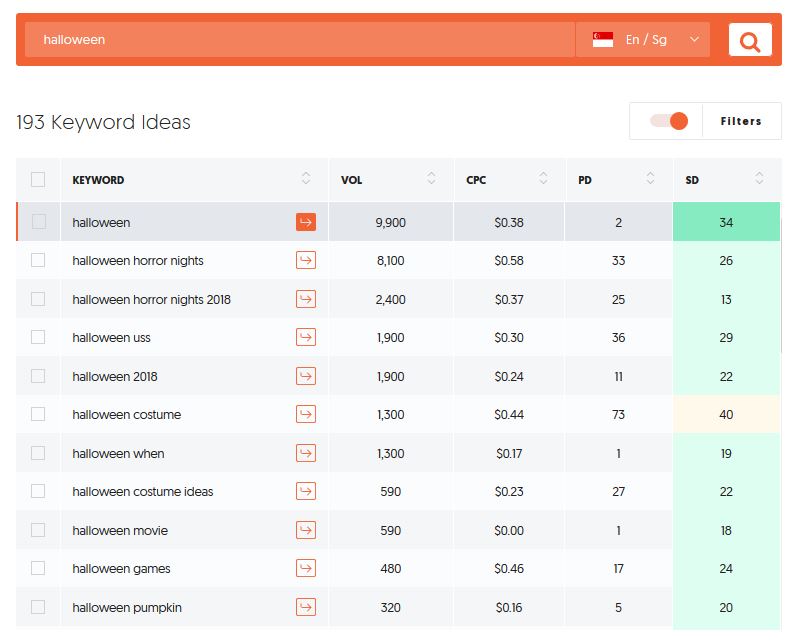This screenshot has width=797, height=641.
Task: Toggle the filters switch off
Action: [669, 121]
